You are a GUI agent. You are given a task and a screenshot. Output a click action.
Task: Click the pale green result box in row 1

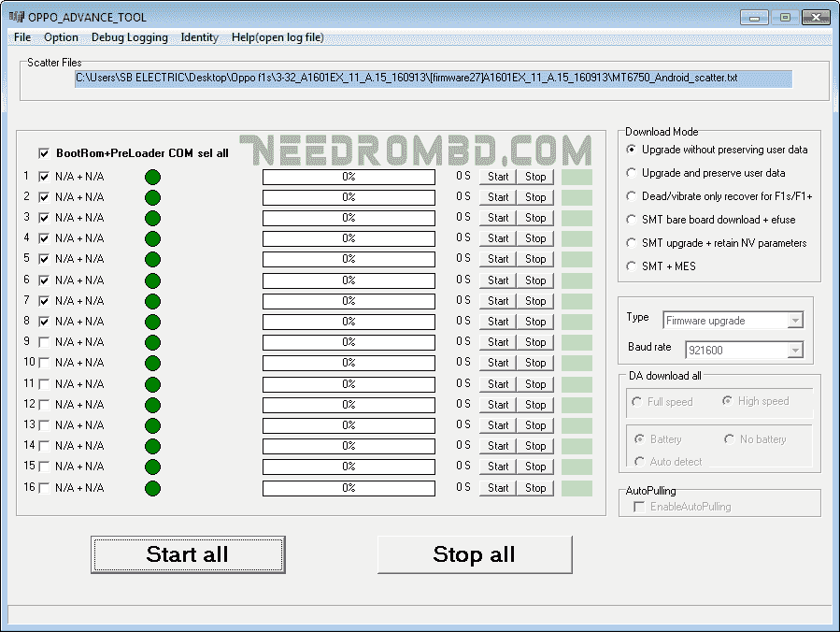pyautogui.click(x=577, y=177)
